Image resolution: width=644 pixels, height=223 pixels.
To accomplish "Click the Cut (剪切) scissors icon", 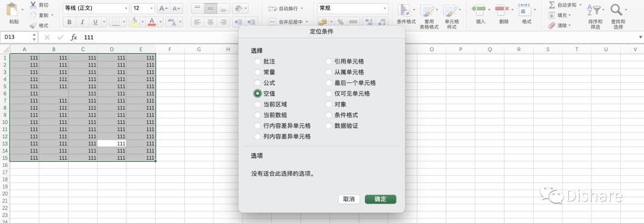I will click(x=33, y=5).
